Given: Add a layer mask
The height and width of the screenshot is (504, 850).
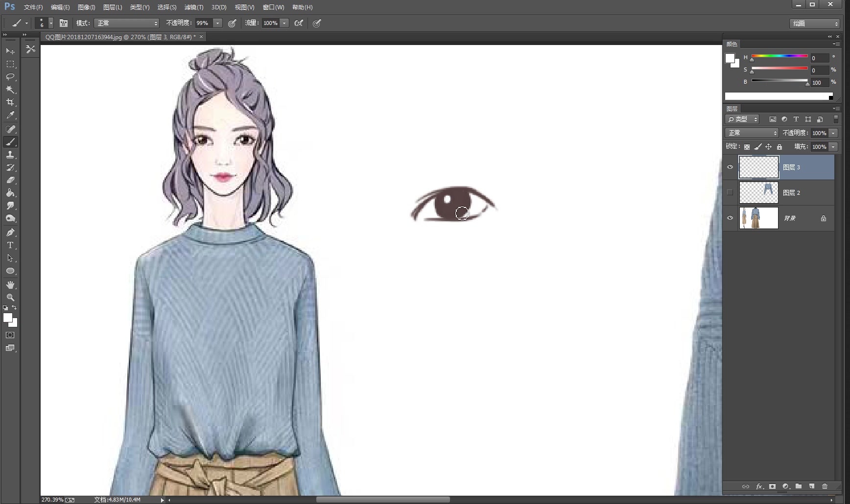Looking at the screenshot, I should point(772,486).
